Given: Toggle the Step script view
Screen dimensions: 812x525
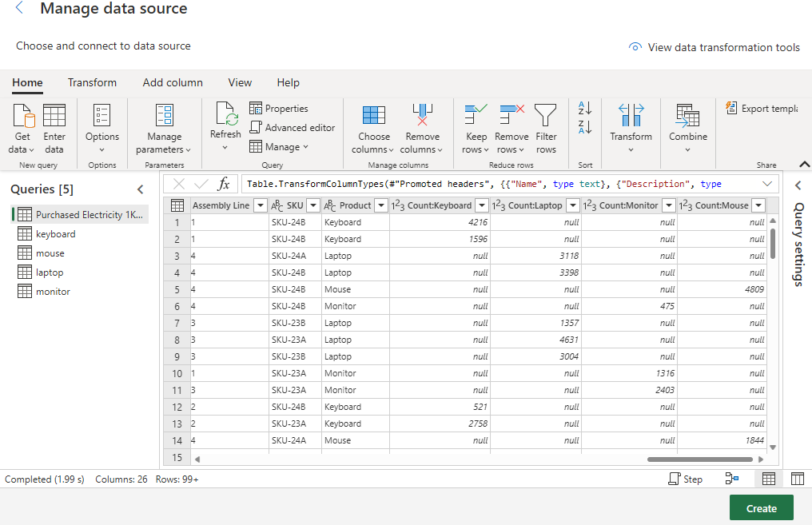Looking at the screenshot, I should 685,479.
